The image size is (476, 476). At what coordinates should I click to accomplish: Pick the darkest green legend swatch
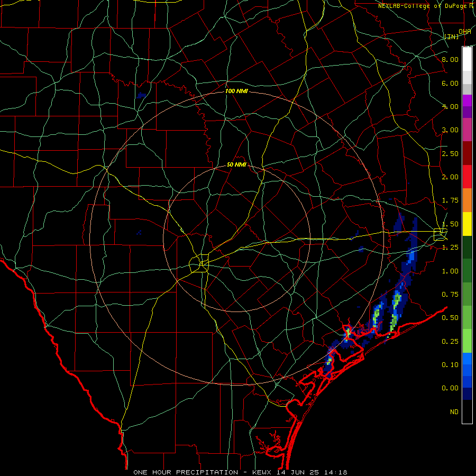point(467,247)
